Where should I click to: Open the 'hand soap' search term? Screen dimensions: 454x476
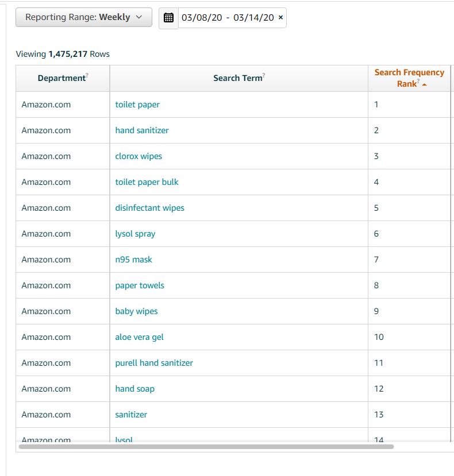(135, 389)
